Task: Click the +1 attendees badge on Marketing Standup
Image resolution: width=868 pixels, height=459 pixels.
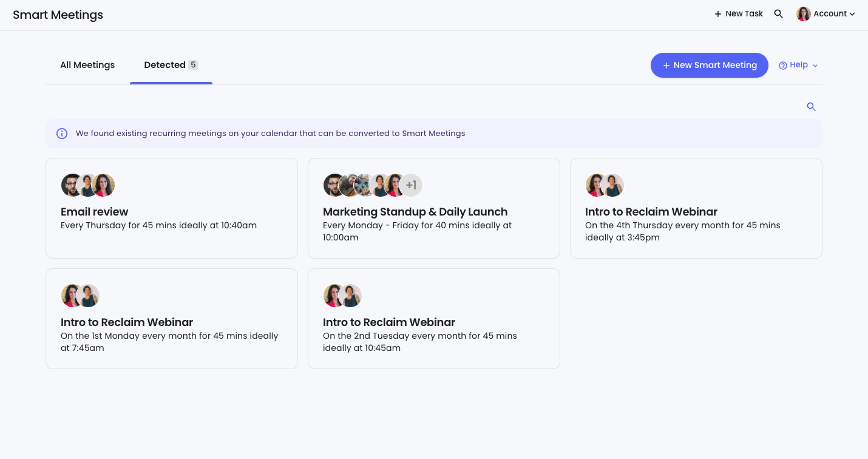Action: (x=412, y=185)
